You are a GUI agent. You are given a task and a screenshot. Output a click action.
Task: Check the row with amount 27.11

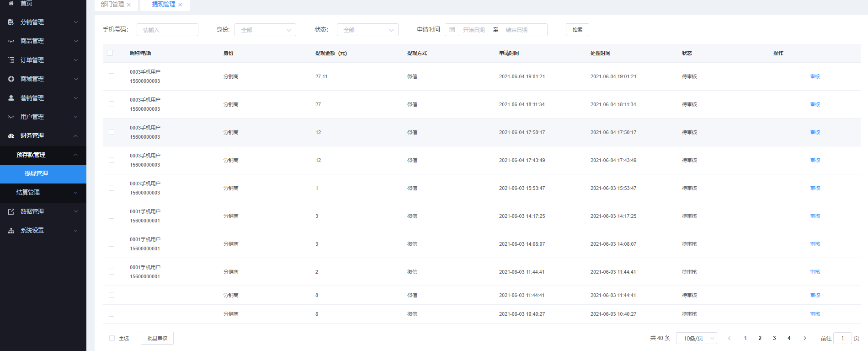(x=112, y=76)
